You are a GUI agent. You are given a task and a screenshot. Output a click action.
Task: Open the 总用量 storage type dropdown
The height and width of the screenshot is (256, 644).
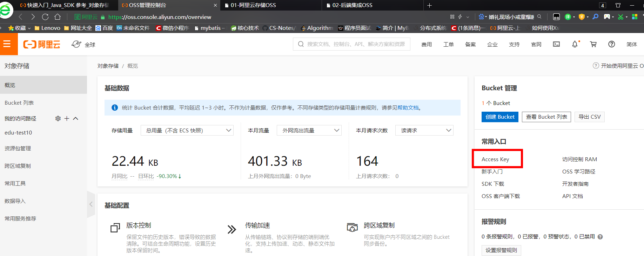click(187, 130)
